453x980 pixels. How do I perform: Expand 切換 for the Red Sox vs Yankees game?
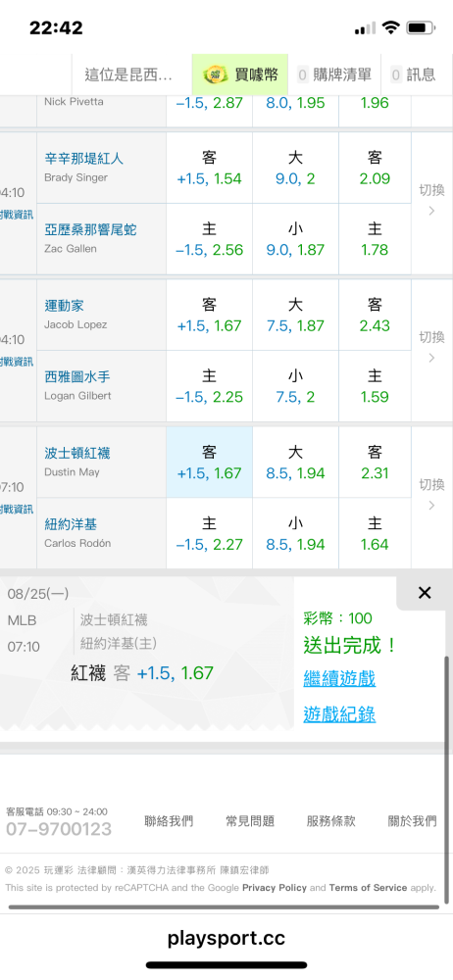pyautogui.click(x=431, y=496)
